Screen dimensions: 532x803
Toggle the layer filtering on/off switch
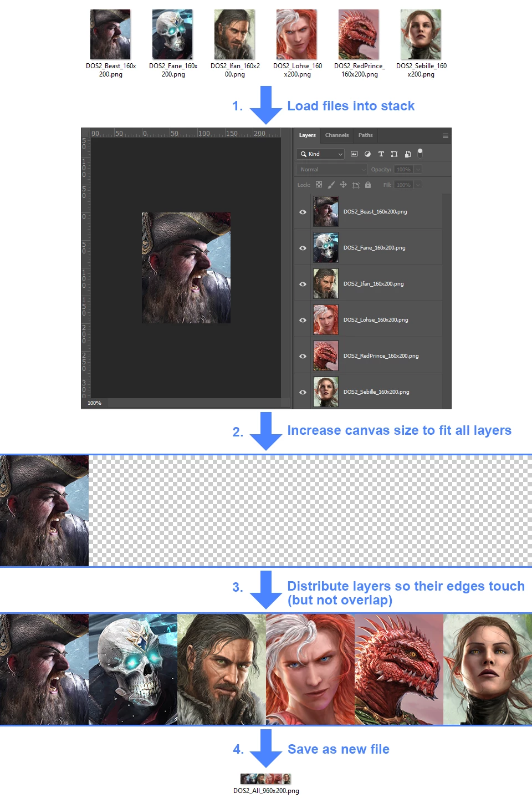pos(420,153)
